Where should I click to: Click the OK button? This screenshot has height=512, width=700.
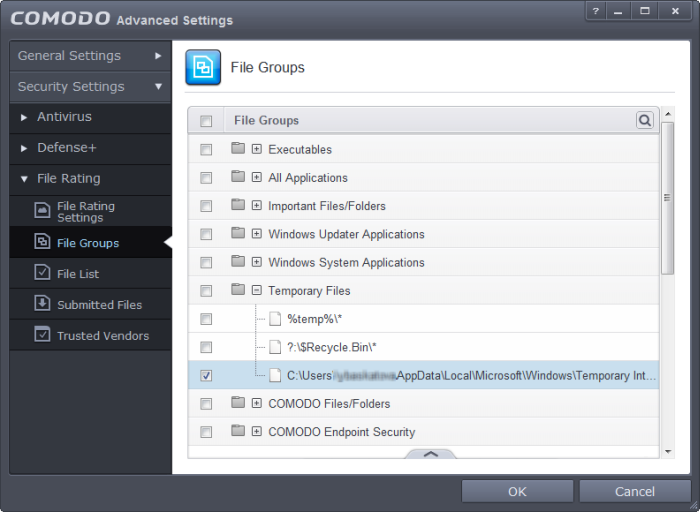[x=517, y=491]
